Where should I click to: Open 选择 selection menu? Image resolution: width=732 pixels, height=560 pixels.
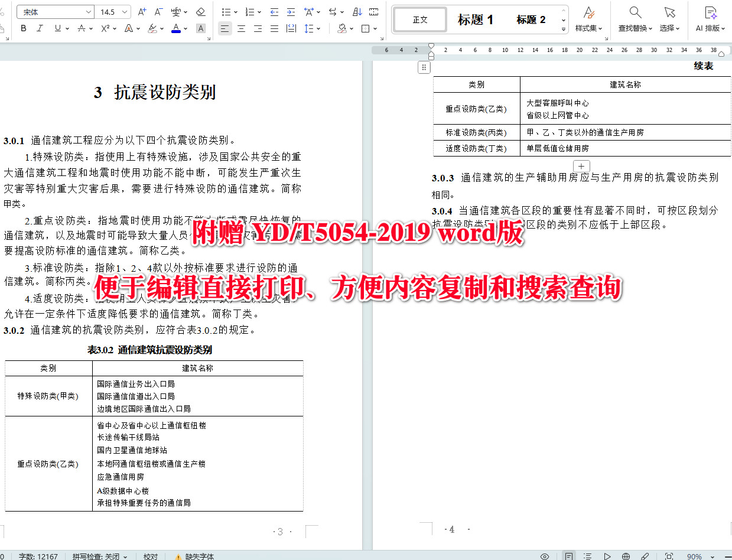click(669, 19)
